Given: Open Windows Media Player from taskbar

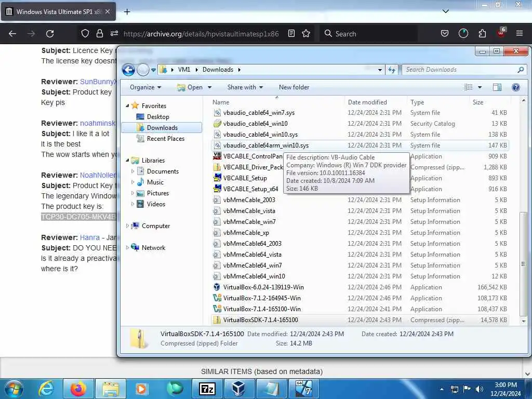Looking at the screenshot, I should (141, 389).
